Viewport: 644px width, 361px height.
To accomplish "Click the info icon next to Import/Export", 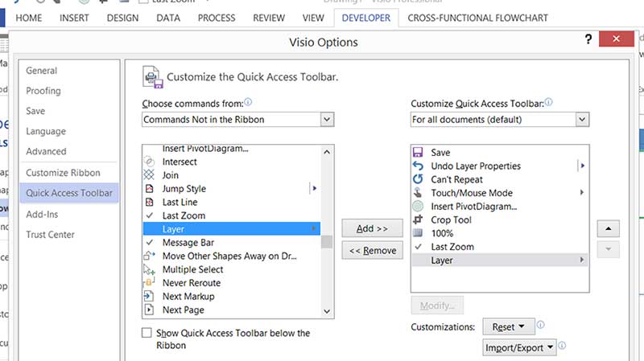I will [x=562, y=346].
